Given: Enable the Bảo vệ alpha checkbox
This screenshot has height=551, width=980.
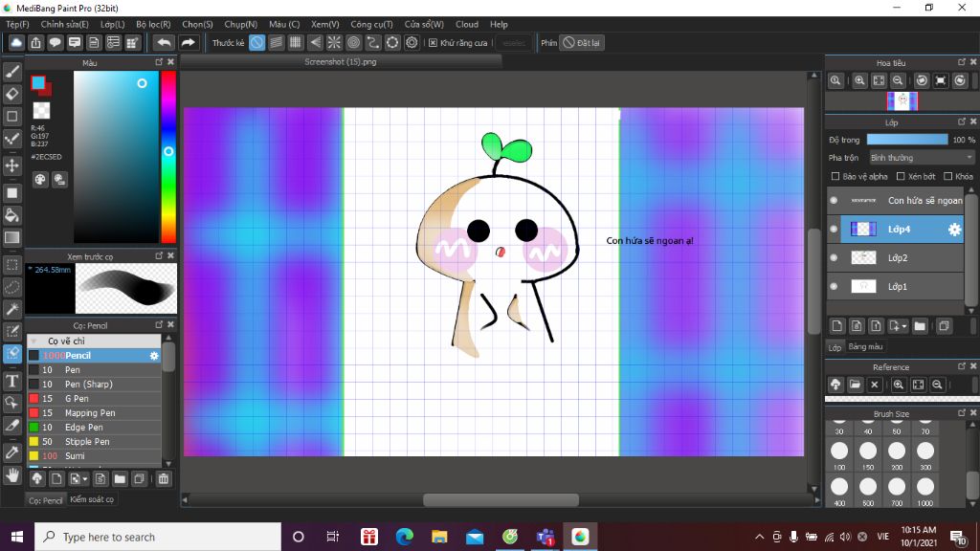Looking at the screenshot, I should (835, 176).
